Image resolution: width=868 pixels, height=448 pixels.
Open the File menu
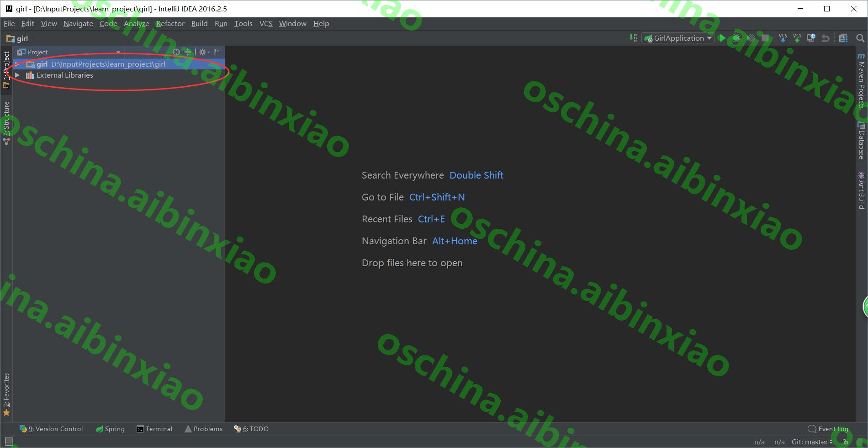point(9,23)
